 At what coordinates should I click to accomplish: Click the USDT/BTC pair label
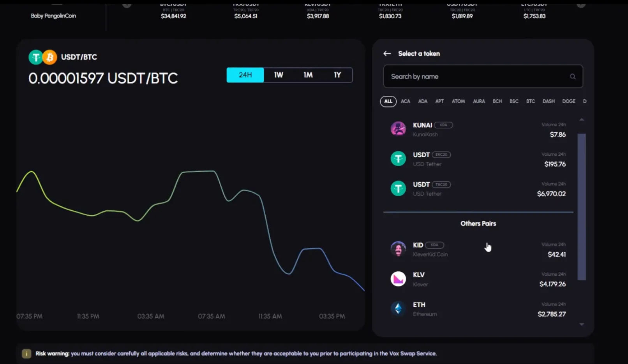click(x=79, y=57)
